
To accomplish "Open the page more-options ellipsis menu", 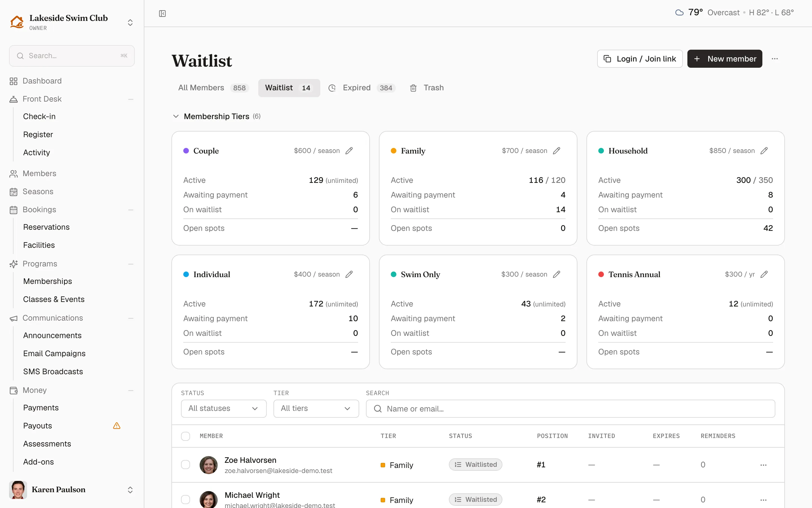I will pyautogui.click(x=775, y=59).
